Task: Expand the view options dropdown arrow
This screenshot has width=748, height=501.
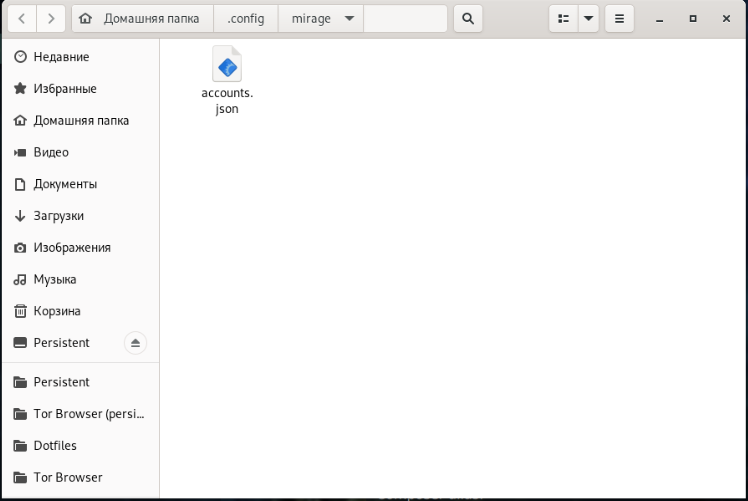Action: [589, 19]
